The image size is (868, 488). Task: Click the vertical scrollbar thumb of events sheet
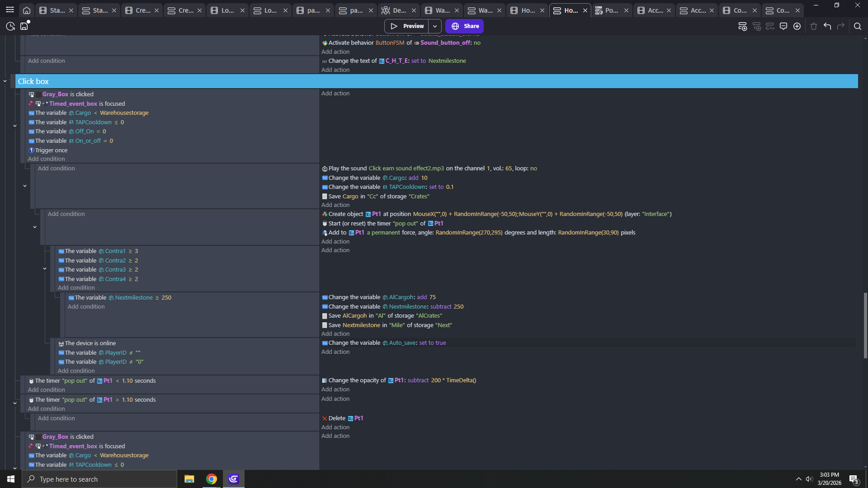[x=865, y=325]
